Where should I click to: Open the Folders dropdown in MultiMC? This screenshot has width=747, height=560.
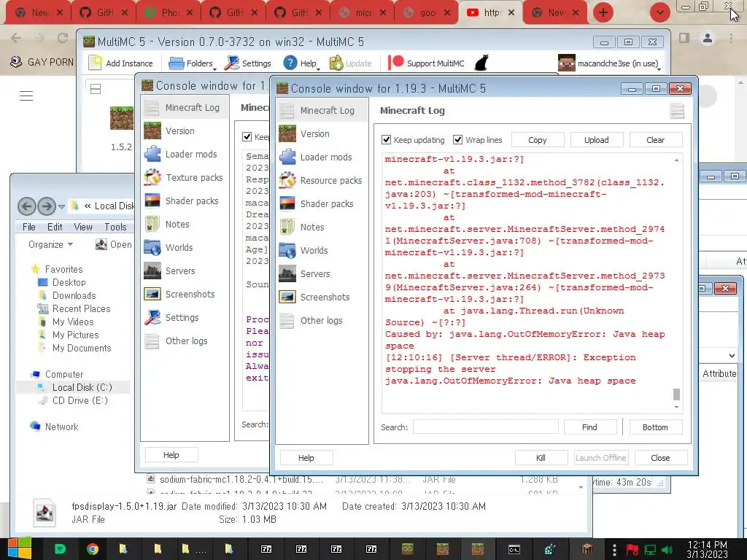pyautogui.click(x=192, y=63)
